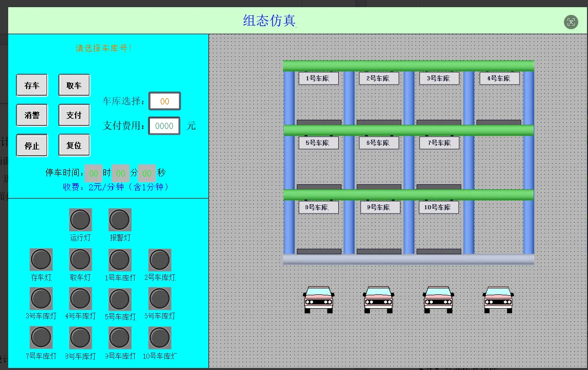Stop the system with the 停止 button
588x370 pixels.
coord(32,145)
